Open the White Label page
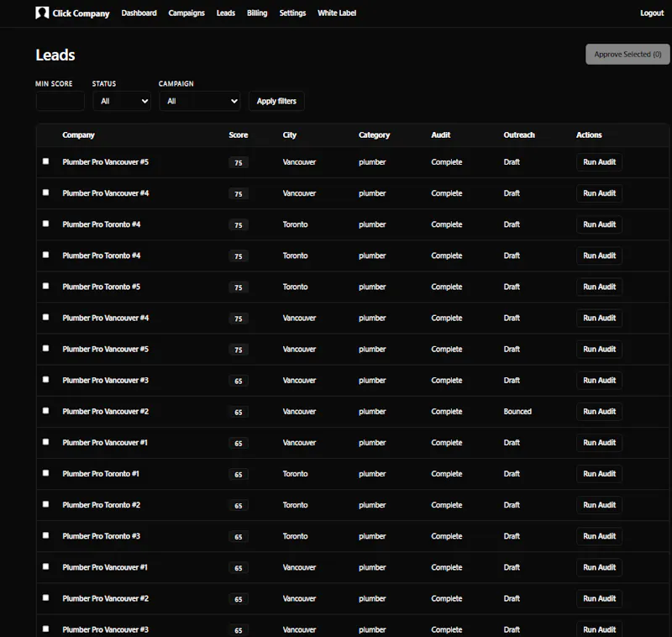The image size is (672, 637). [x=337, y=13]
